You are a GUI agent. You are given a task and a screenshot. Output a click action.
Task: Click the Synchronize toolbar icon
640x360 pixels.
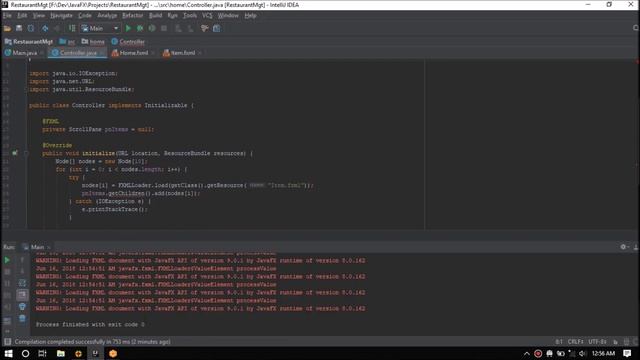pos(31,28)
